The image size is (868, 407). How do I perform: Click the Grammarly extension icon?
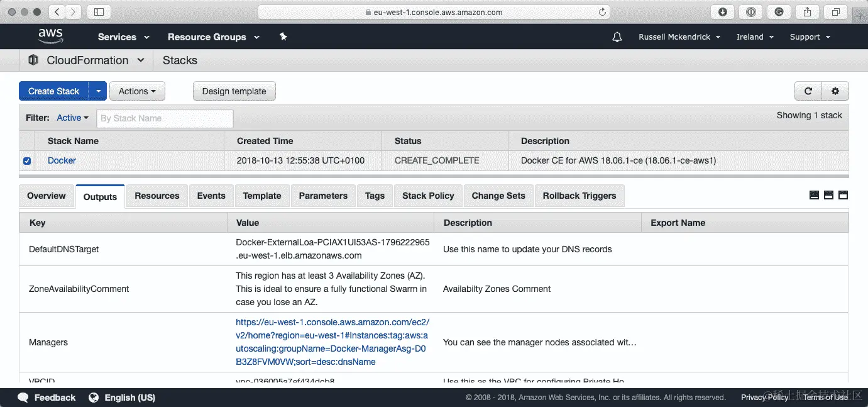point(779,12)
